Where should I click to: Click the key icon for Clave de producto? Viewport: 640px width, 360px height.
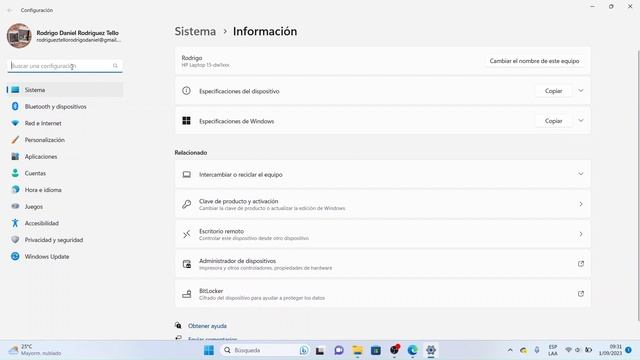187,204
